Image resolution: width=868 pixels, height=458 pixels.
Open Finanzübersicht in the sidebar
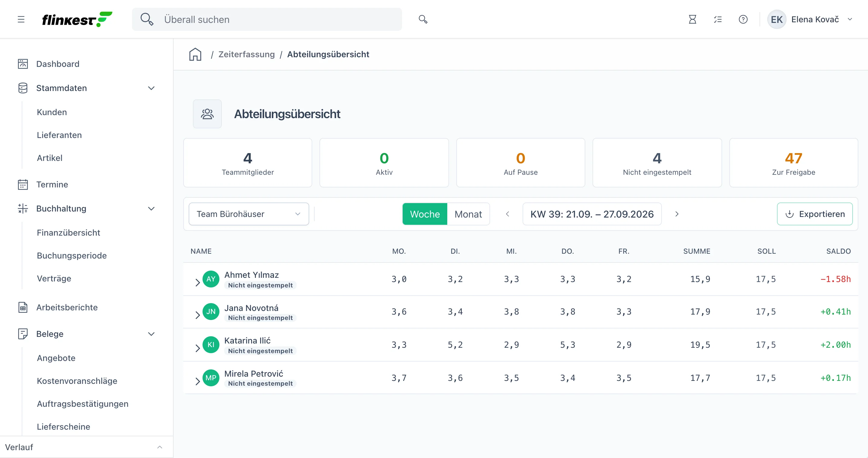click(68, 233)
